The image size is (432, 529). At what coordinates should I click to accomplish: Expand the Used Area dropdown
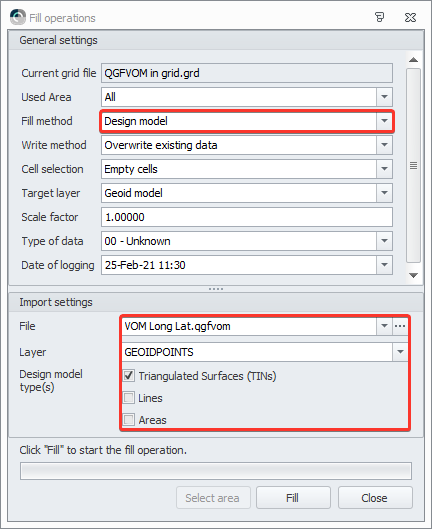click(x=384, y=97)
